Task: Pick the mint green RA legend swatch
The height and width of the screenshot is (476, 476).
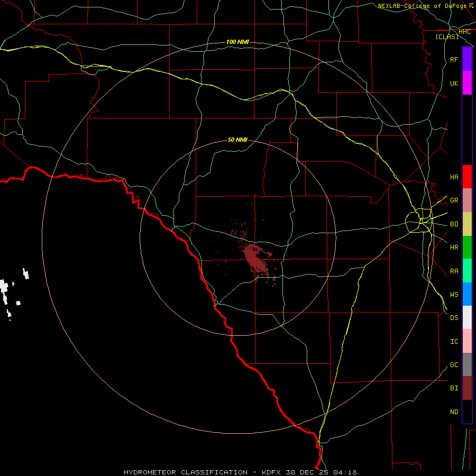Action: pyautogui.click(x=467, y=271)
